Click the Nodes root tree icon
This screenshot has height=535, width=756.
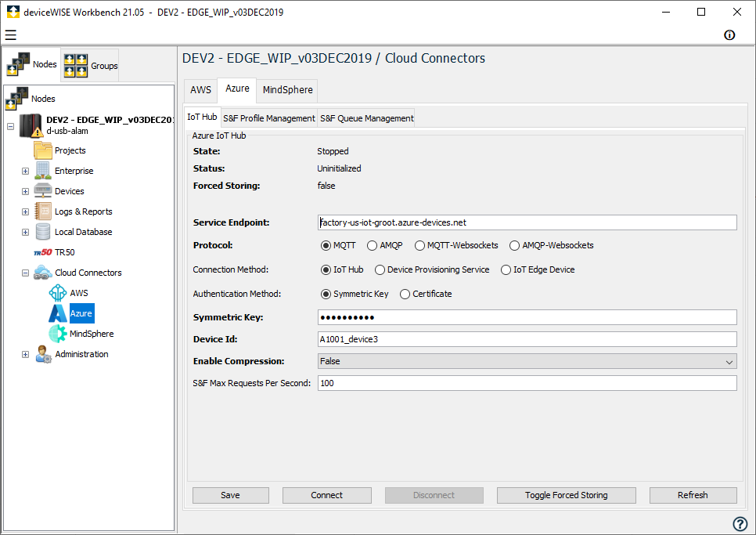click(17, 99)
